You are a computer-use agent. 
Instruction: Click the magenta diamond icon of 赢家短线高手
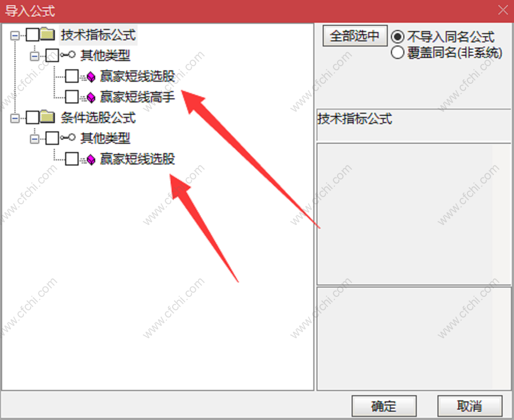[x=91, y=97]
